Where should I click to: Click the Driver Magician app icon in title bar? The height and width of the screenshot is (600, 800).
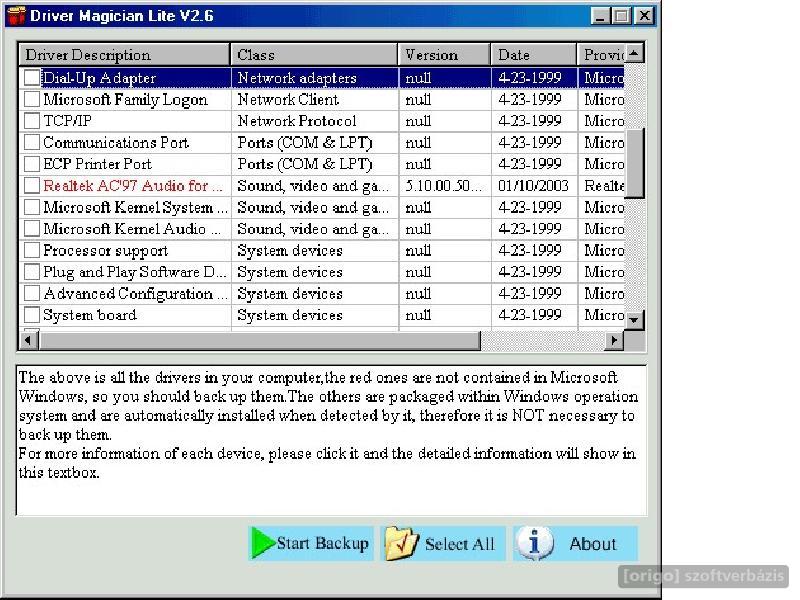pyautogui.click(x=16, y=15)
